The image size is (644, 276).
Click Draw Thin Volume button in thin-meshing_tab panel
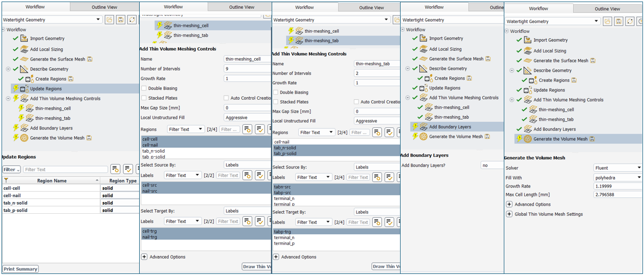tap(386, 266)
